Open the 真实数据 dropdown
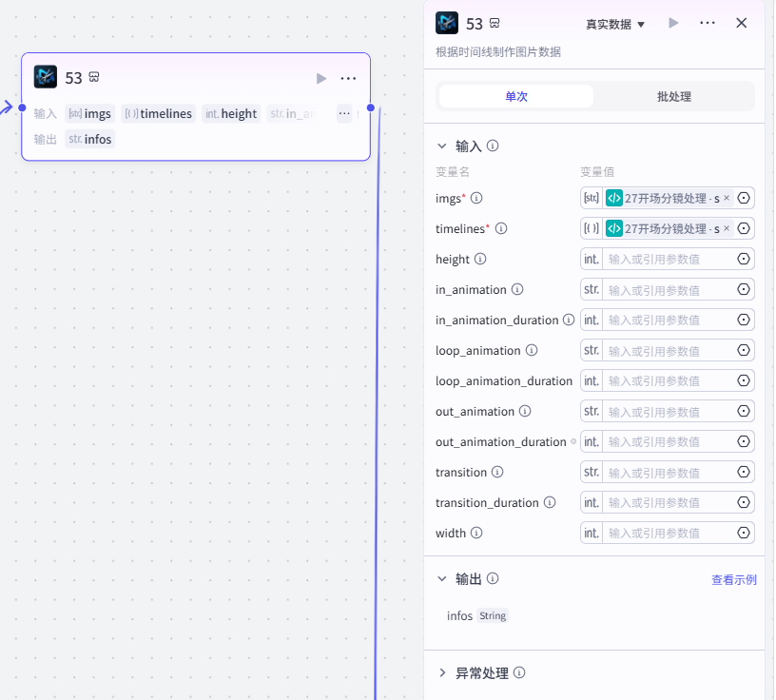 click(615, 25)
